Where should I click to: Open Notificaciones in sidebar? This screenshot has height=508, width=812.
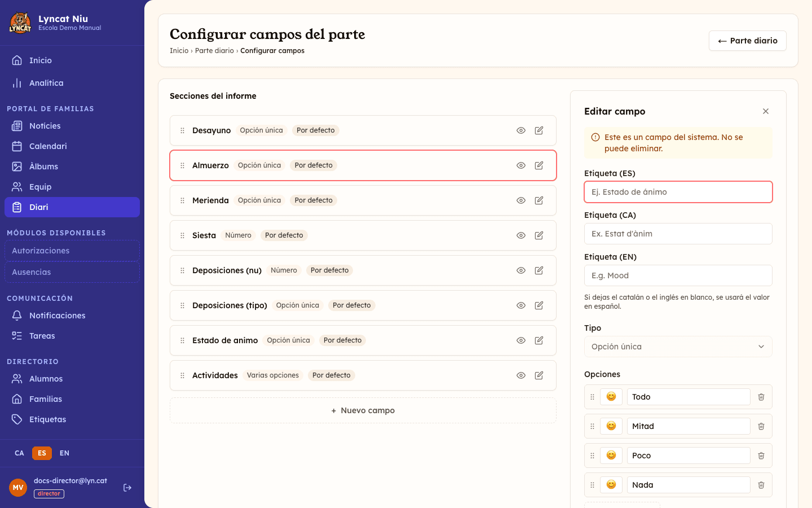point(72,316)
